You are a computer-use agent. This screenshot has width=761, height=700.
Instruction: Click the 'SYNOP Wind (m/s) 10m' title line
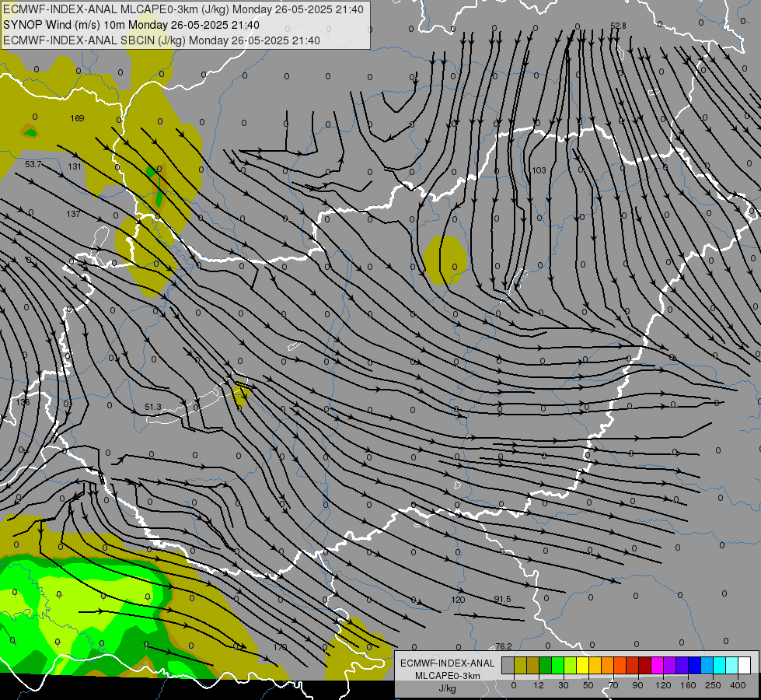coord(131,25)
